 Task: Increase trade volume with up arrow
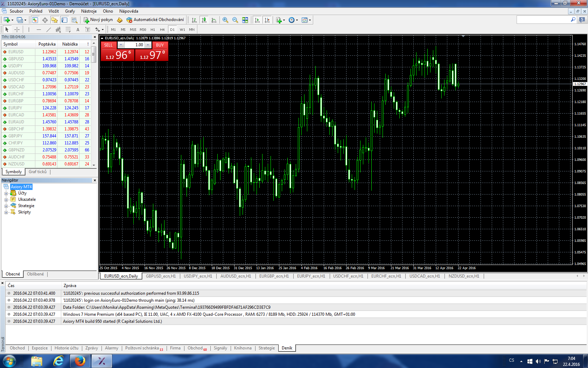pyautogui.click(x=148, y=45)
